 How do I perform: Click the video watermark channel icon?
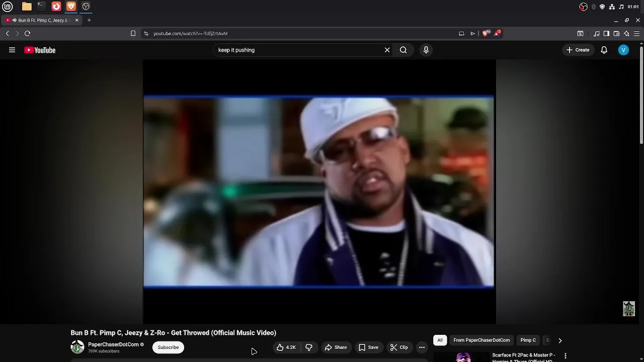[629, 309]
